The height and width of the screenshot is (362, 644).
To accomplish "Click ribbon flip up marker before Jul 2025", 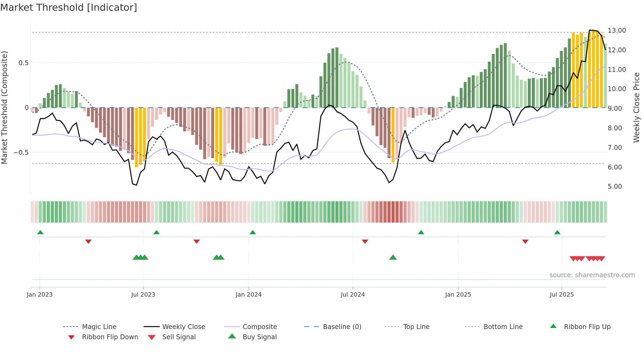I will coord(557,232).
